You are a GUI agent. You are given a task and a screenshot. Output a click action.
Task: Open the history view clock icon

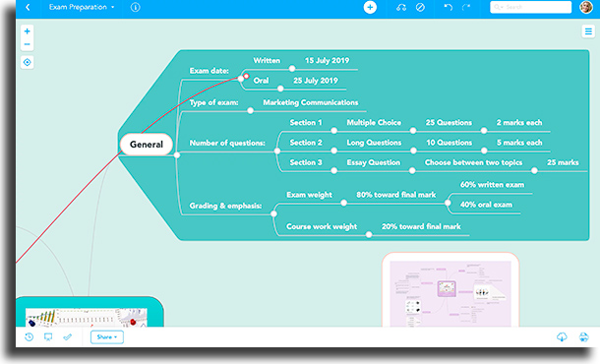click(30, 336)
